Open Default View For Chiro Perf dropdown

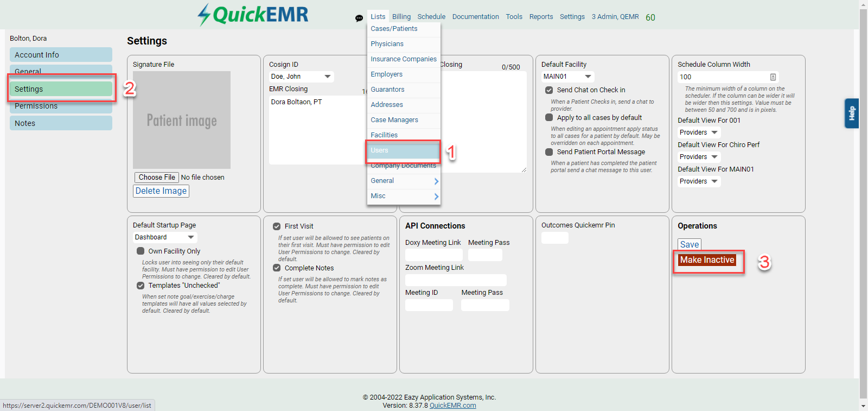pos(699,157)
